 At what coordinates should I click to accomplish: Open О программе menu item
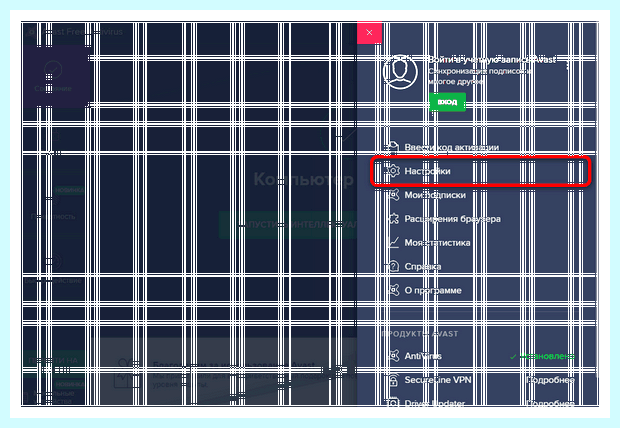coord(433,290)
